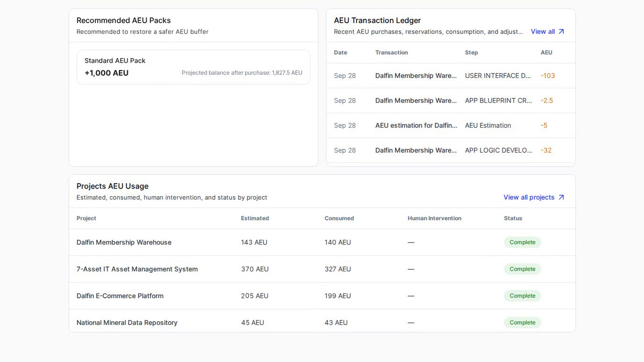Screen dimensions: 644x362
Task: Click the Project column header
Action: click(86, 218)
